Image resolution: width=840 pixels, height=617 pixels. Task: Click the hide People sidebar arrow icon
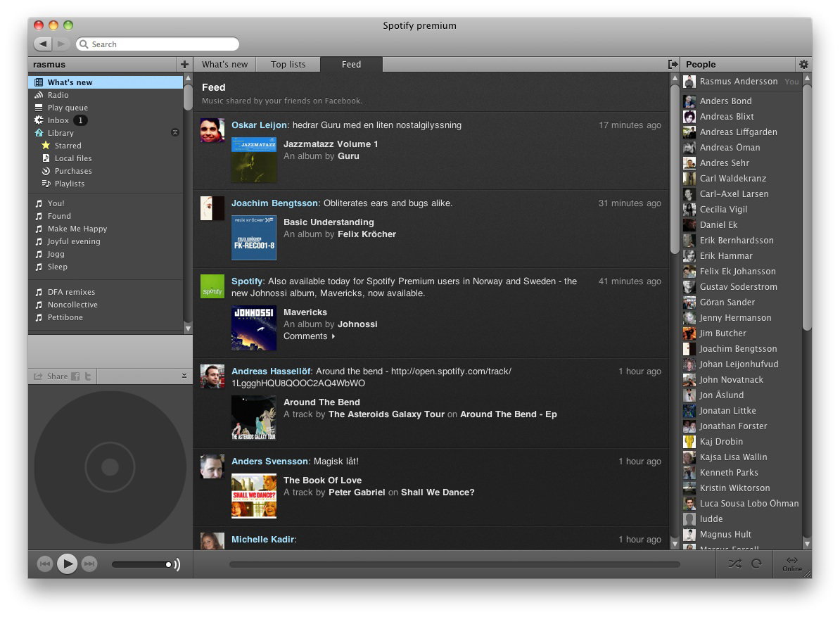[x=673, y=64]
